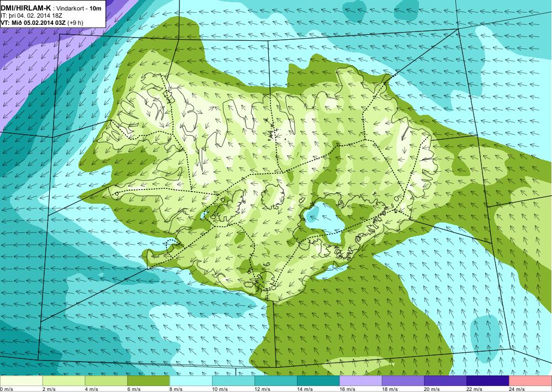Viewport: 552px width, 392px height.
Task: Select the light lime 2–4 m/s legend swatch
Action: pos(63,380)
